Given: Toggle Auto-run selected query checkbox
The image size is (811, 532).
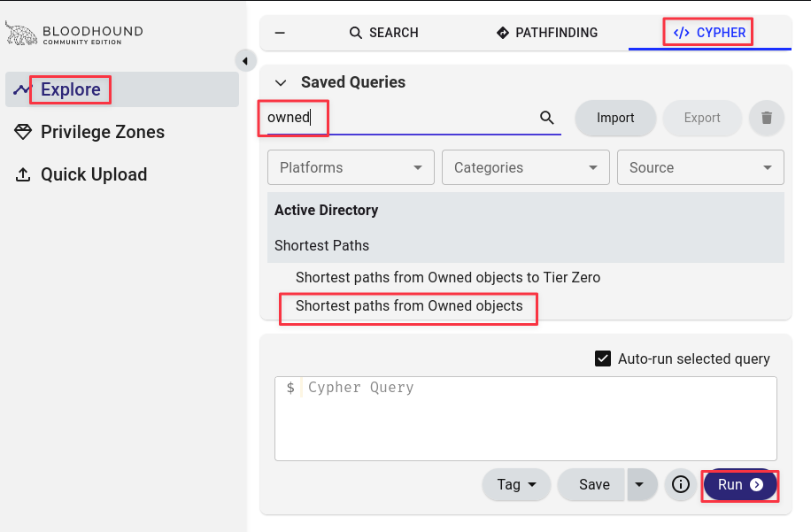Looking at the screenshot, I should pos(603,359).
